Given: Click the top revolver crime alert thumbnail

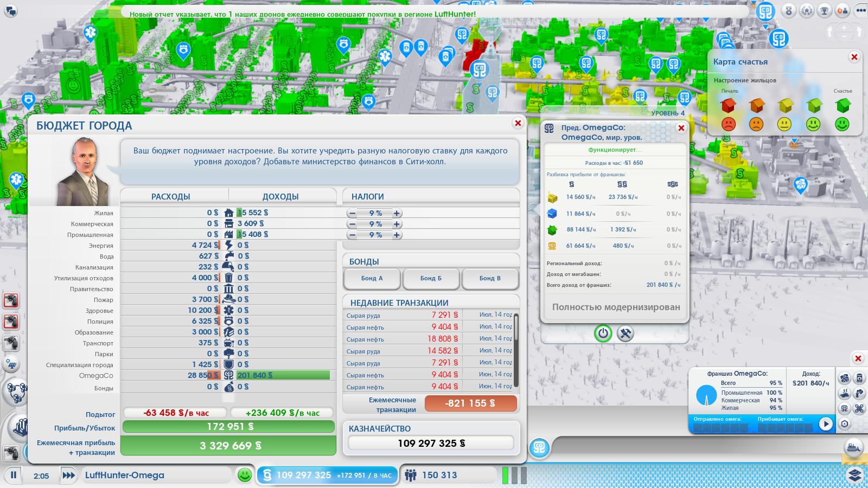Looking at the screenshot, I should click(x=11, y=300).
